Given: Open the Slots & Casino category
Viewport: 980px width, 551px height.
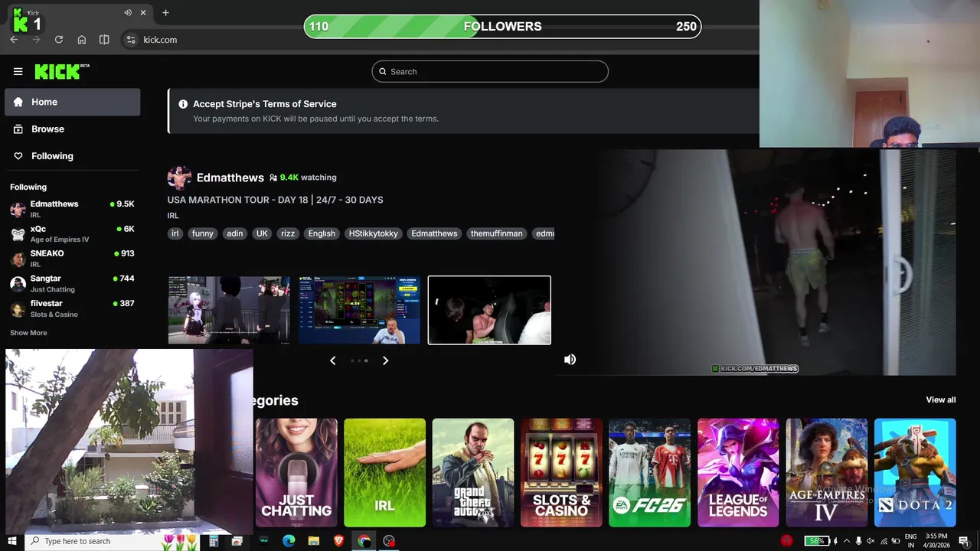Looking at the screenshot, I should click(x=561, y=473).
